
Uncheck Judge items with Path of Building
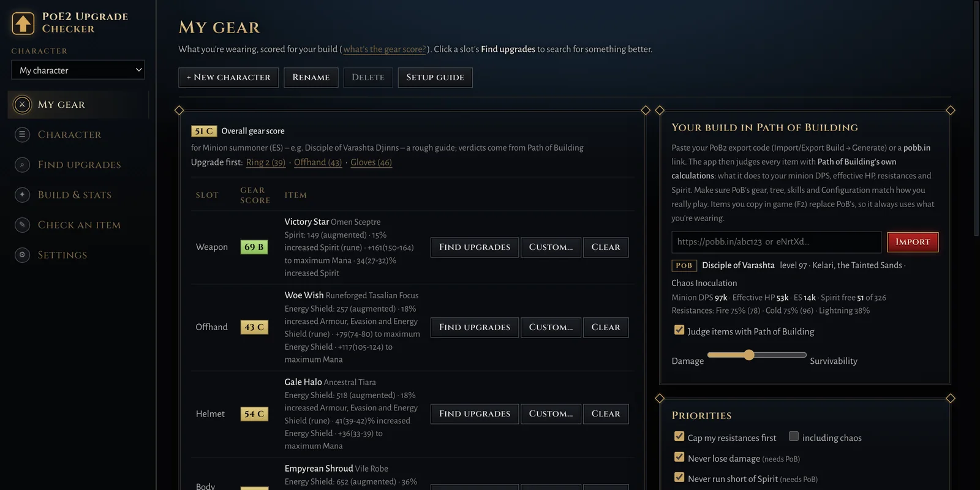[x=679, y=330]
